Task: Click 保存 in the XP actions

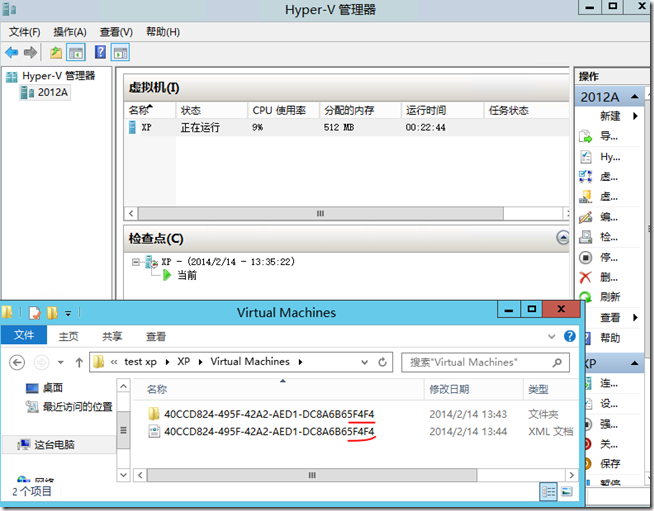Action: click(x=610, y=464)
